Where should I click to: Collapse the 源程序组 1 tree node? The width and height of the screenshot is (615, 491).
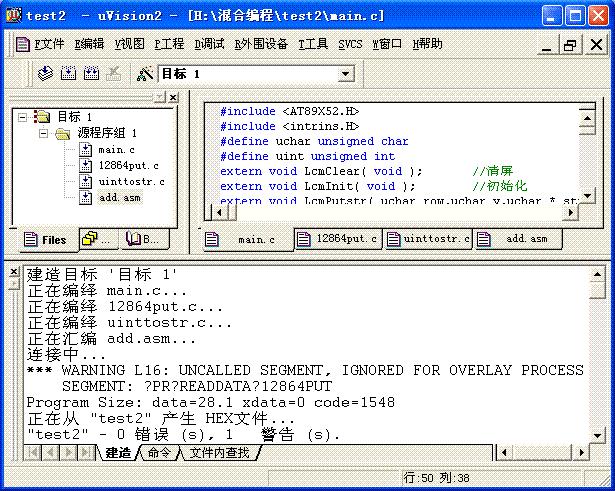[x=44, y=134]
